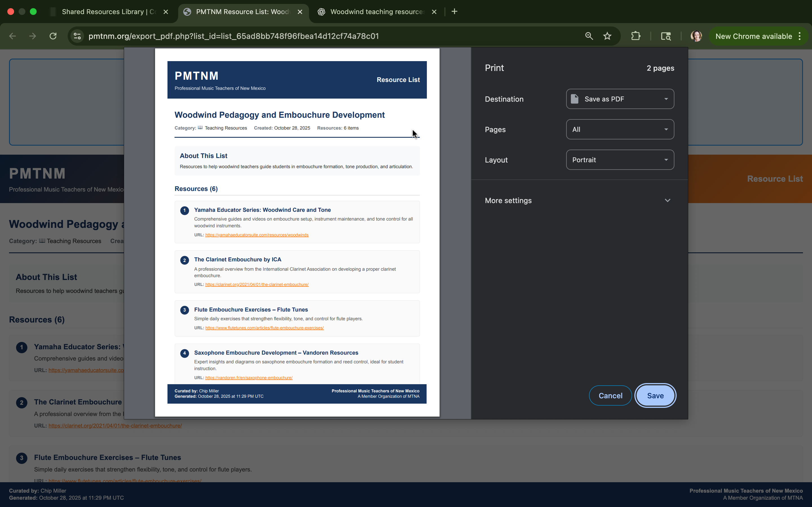
Task: Reload the current page
Action: tap(53, 36)
